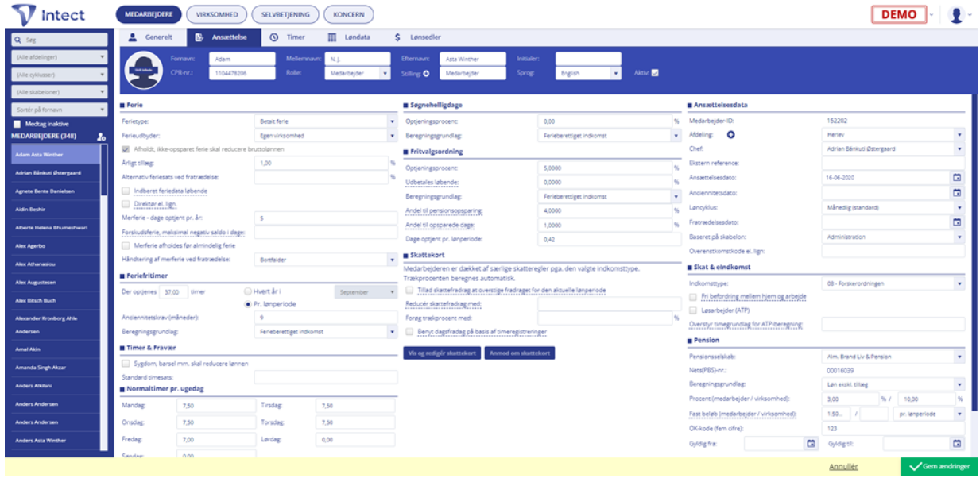Screen dimensions: 980x478
Task: Open the Indkomsttype dropdown
Action: tap(893, 283)
